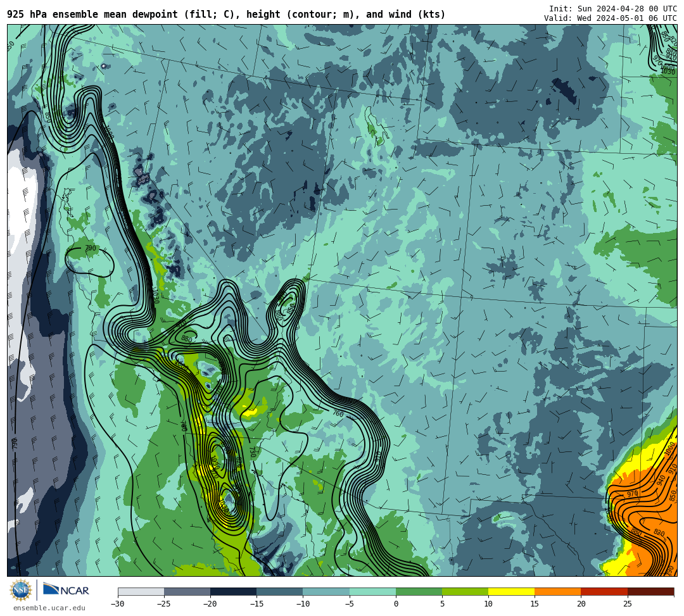Viewport: 684px width, 616px height.
Task: Click the NSF logo emblem
Action: 20,591
